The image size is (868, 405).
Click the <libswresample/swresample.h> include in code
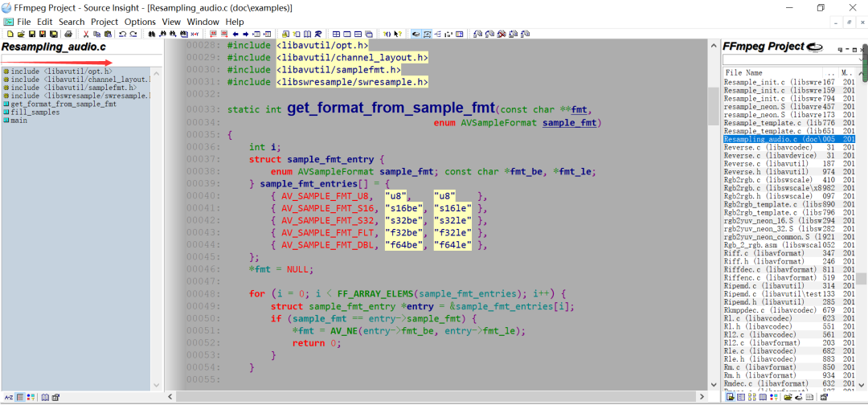coord(352,81)
